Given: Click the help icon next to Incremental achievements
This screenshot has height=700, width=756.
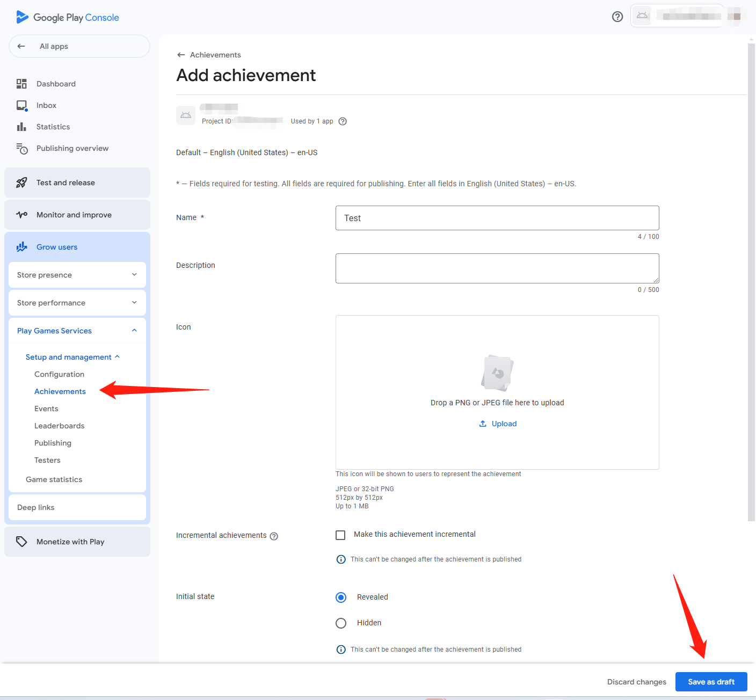Looking at the screenshot, I should [x=274, y=536].
